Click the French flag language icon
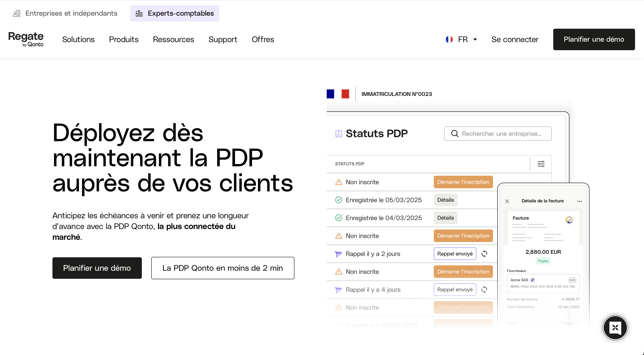Viewport: 644px width, 355px height. [x=449, y=39]
